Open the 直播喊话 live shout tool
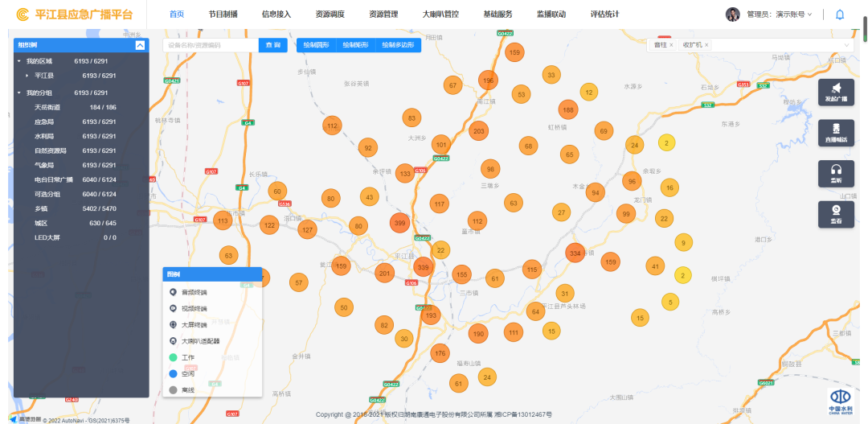868x424 pixels. (836, 133)
